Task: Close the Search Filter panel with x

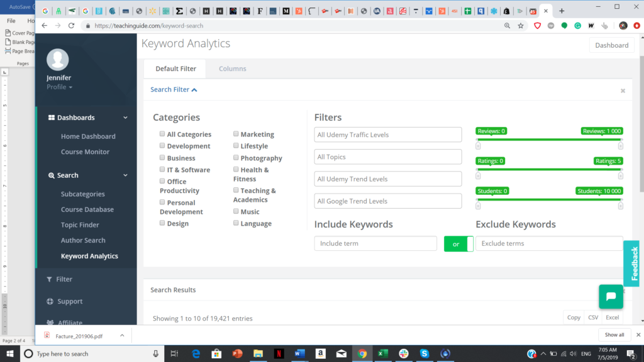Action: pos(623,90)
